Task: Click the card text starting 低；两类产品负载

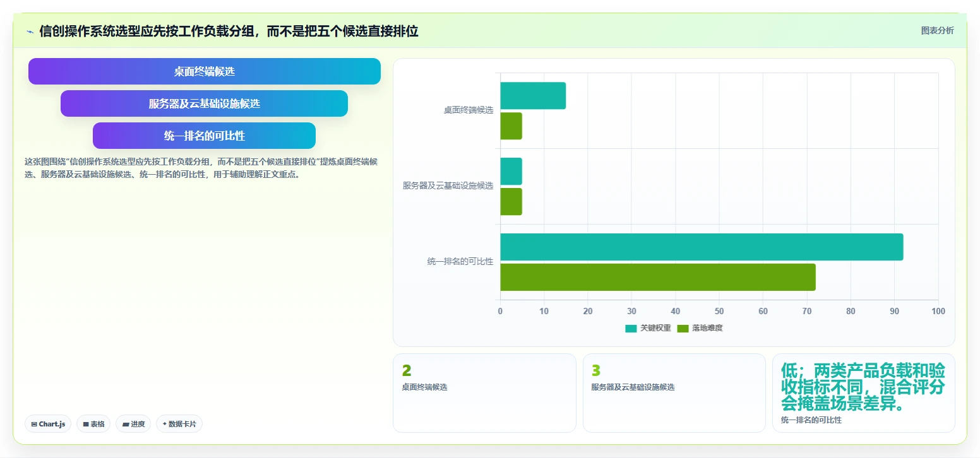Action: 863,387
